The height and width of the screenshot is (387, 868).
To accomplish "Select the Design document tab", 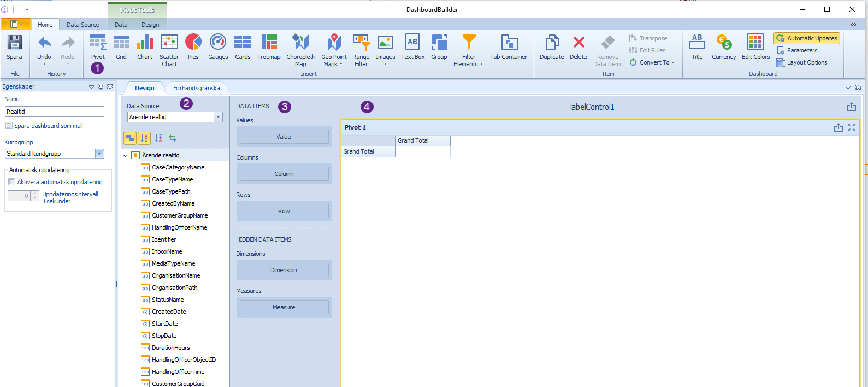I will (145, 88).
